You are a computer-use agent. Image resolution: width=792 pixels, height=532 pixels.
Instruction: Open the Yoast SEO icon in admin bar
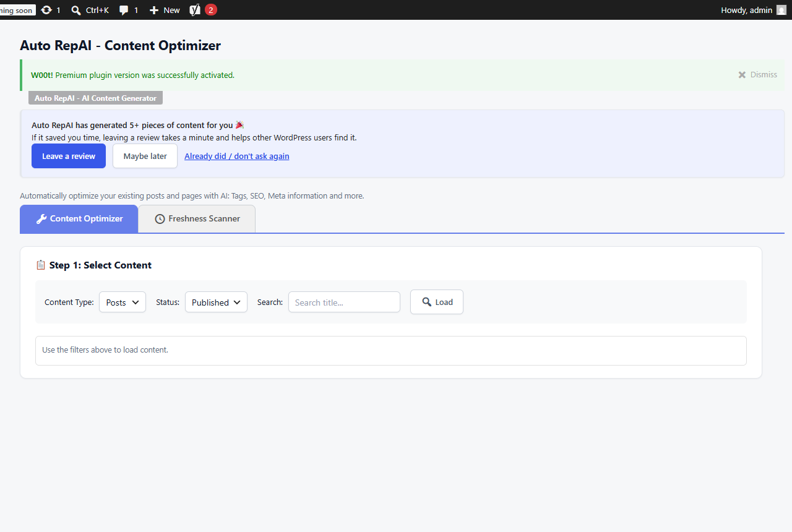[x=195, y=10]
